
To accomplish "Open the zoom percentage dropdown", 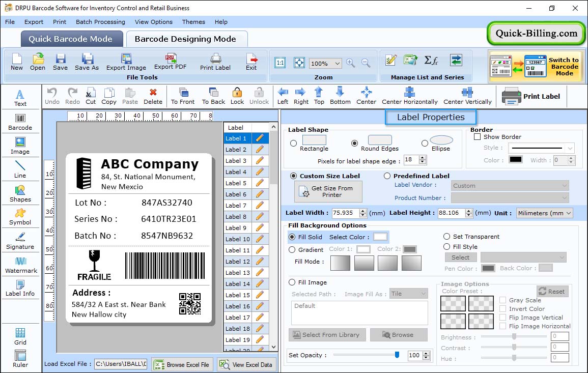I will [x=337, y=63].
